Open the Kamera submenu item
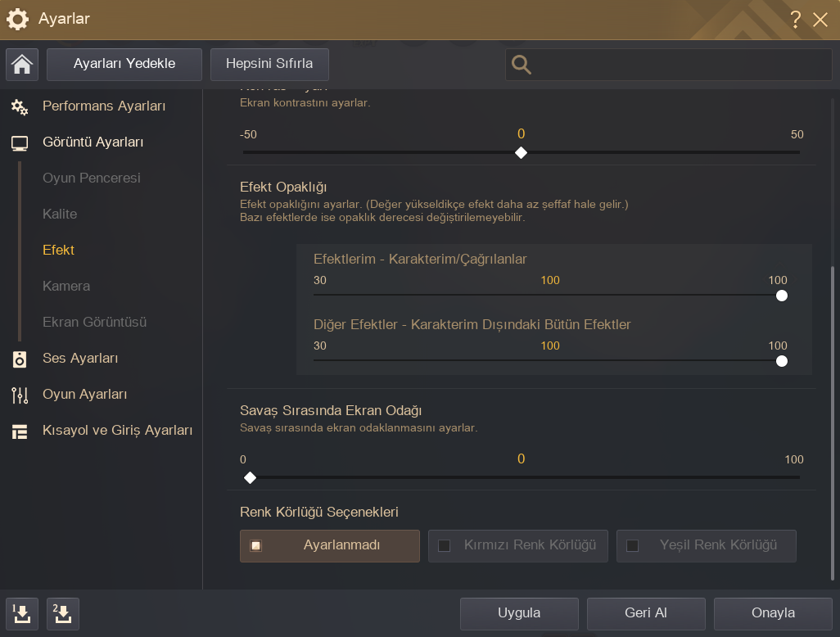Viewport: 840px width, 637px height. [x=66, y=287]
